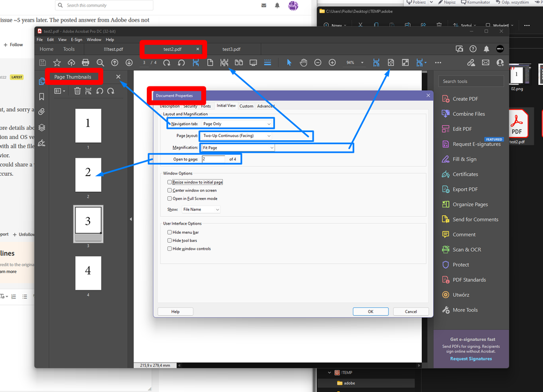Click the star bookmark icon in toolbar
This screenshot has width=543, height=392.
coord(57,63)
